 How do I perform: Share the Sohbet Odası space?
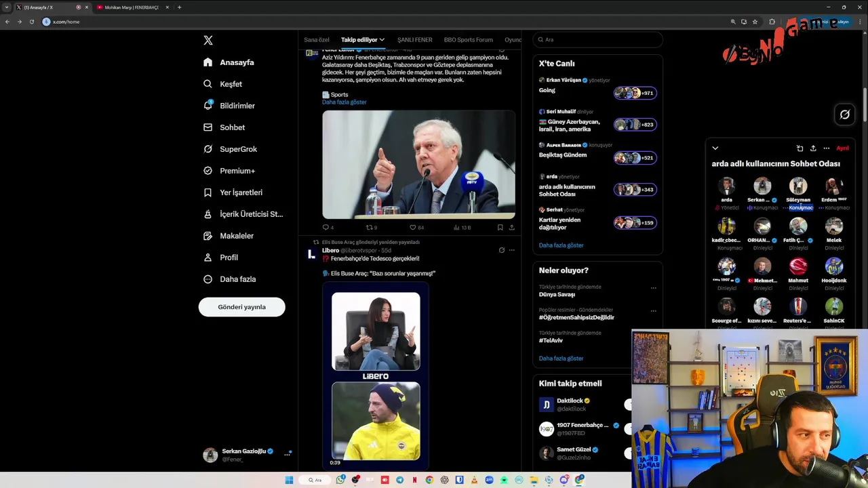tap(813, 148)
